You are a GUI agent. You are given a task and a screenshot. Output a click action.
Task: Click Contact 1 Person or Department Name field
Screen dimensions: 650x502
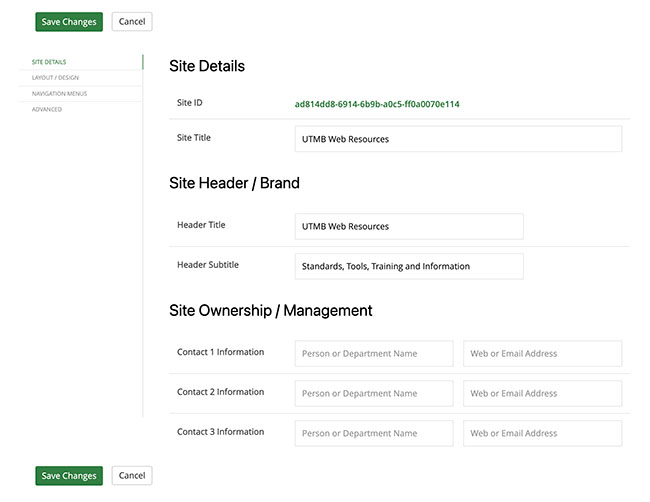(374, 353)
